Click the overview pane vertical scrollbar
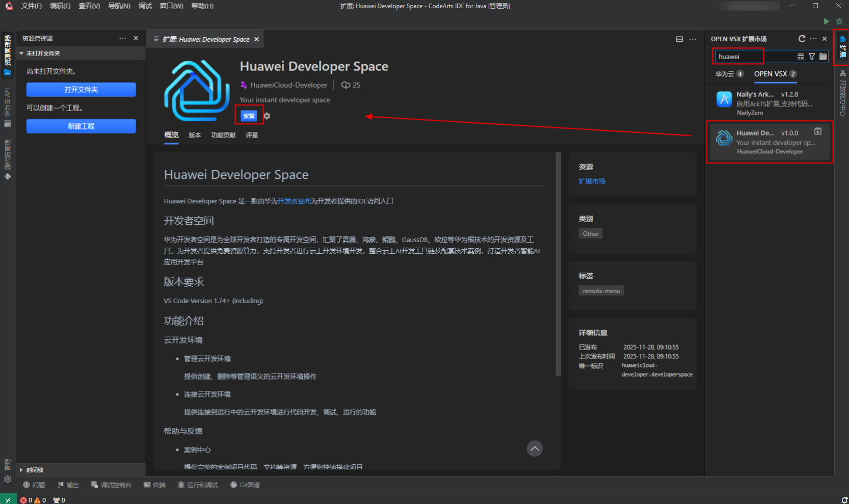Image resolution: width=849 pixels, height=504 pixels. pyautogui.click(x=558, y=264)
